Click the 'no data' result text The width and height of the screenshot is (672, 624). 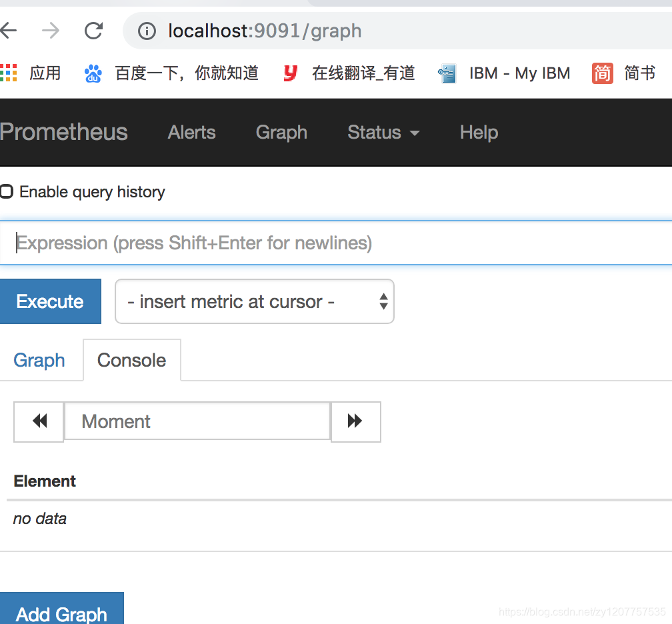pos(40,519)
